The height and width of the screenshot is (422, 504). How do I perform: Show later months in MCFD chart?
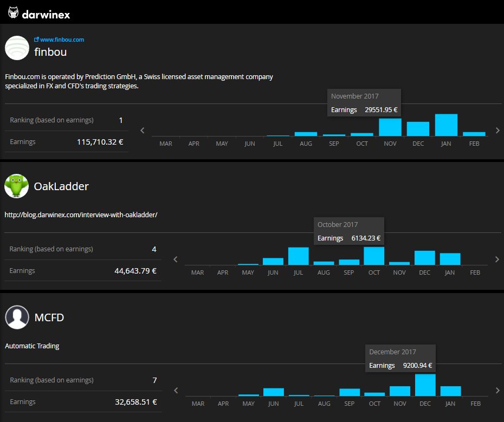[x=497, y=391]
